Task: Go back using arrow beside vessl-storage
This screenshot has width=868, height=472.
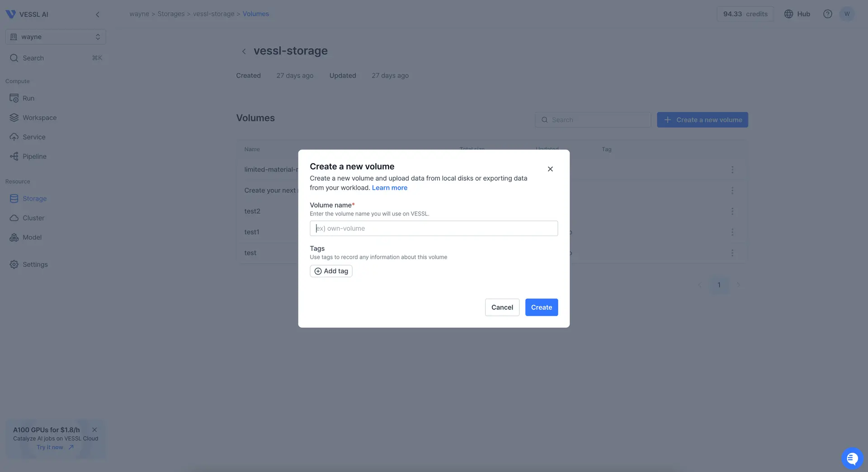Action: point(244,51)
